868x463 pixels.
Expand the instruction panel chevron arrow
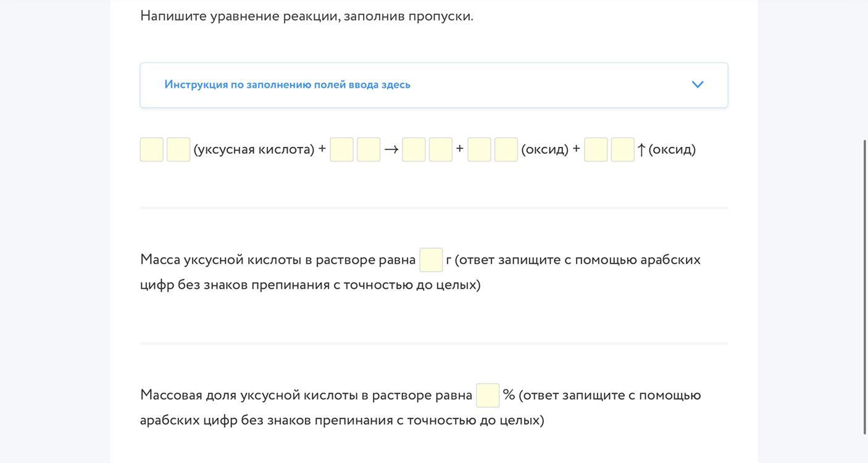[698, 85]
